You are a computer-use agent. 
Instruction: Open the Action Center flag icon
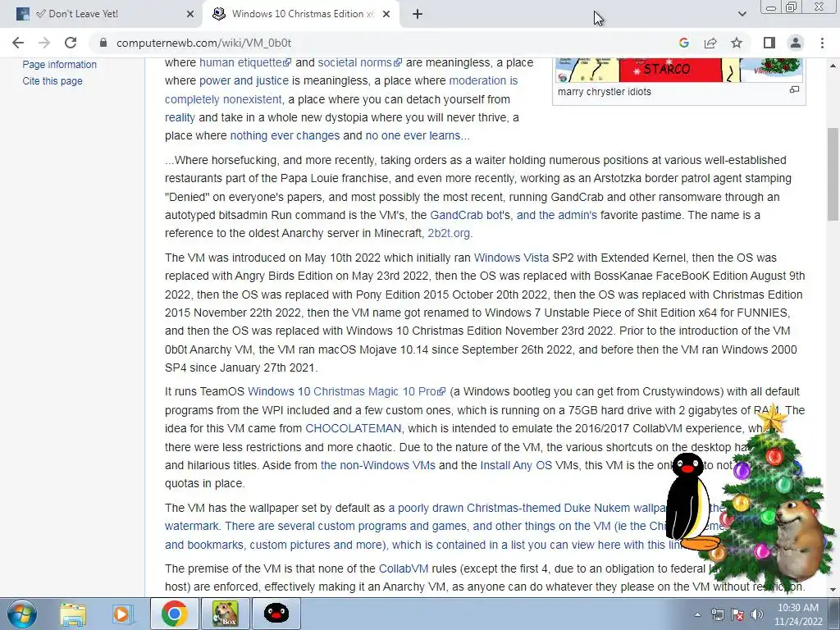point(737,614)
